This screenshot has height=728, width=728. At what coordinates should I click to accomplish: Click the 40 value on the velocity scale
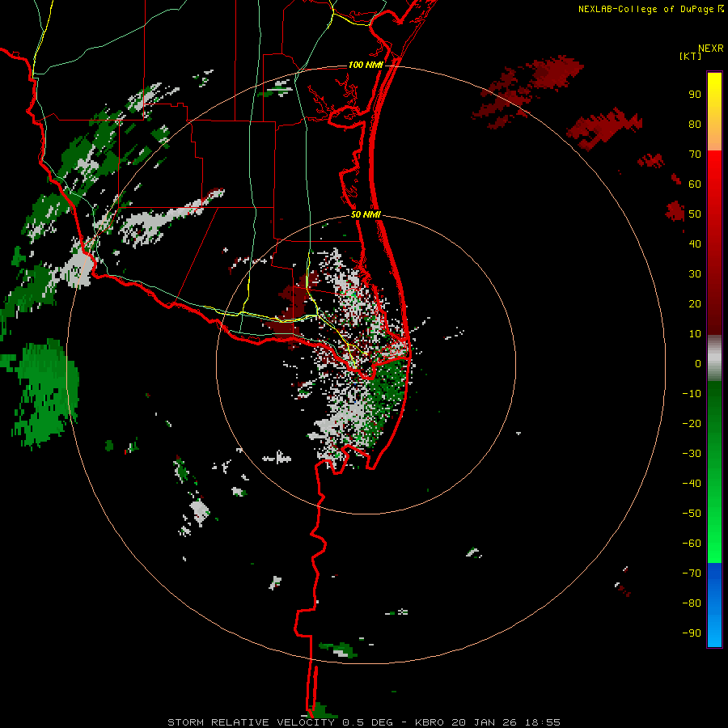coord(695,244)
